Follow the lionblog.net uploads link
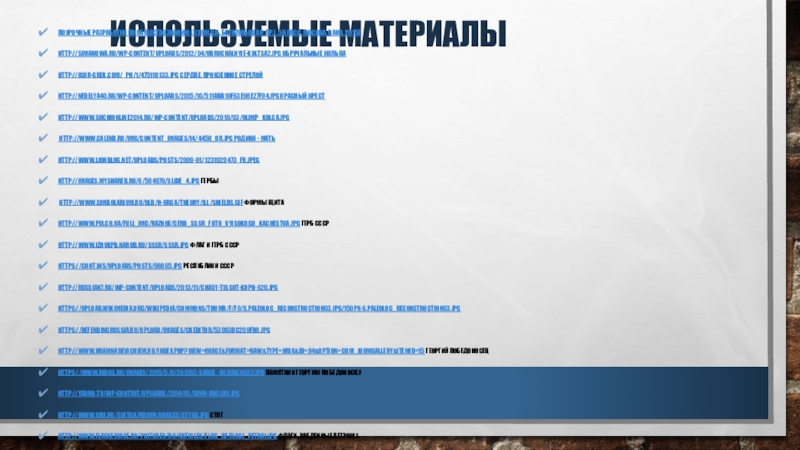800x450 pixels. 159,160
